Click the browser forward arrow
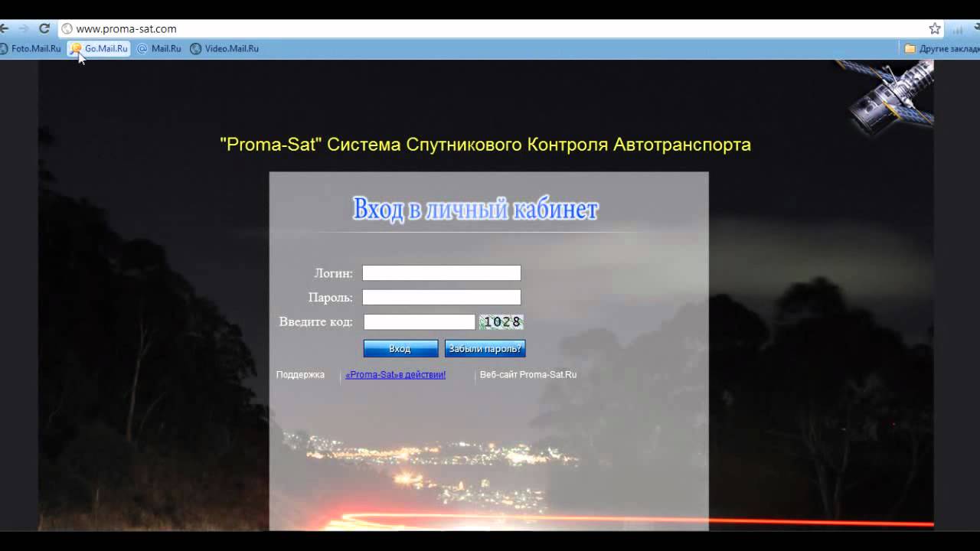The height and width of the screenshot is (551, 980). [24, 28]
